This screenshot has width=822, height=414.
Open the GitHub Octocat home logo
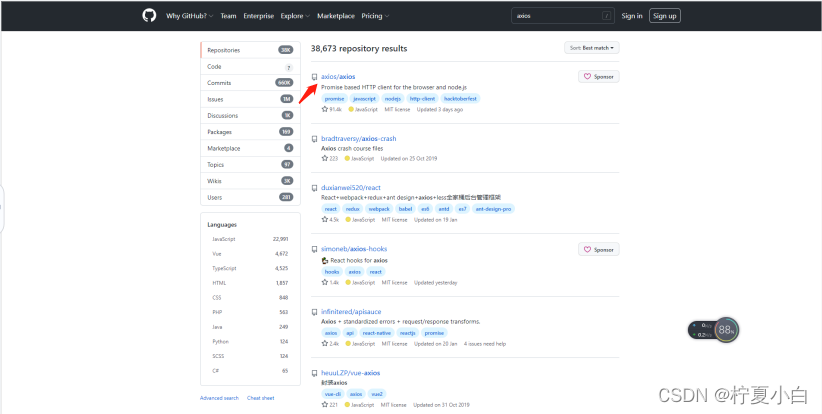[149, 16]
